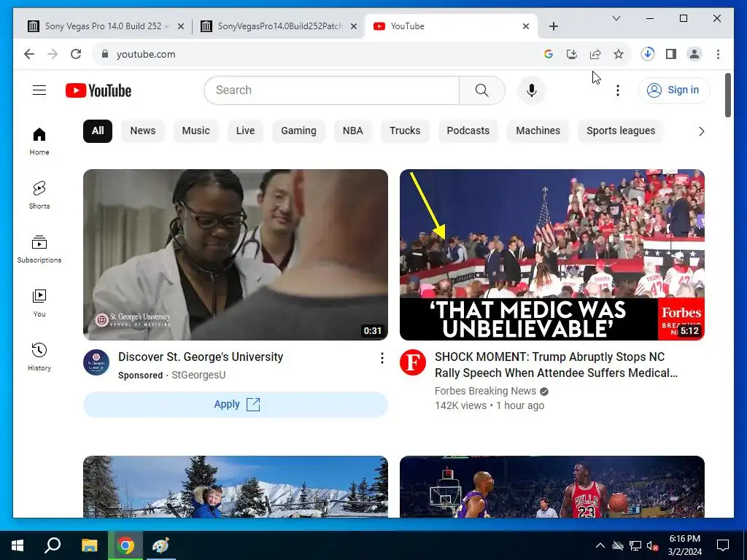Viewport: 747px width, 560px height.
Task: View site information lock icon
Action: [105, 54]
